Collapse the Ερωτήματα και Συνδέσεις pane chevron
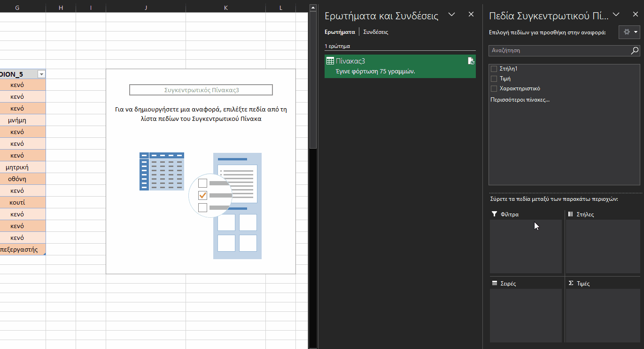Image resolution: width=644 pixels, height=349 pixels. tap(451, 15)
